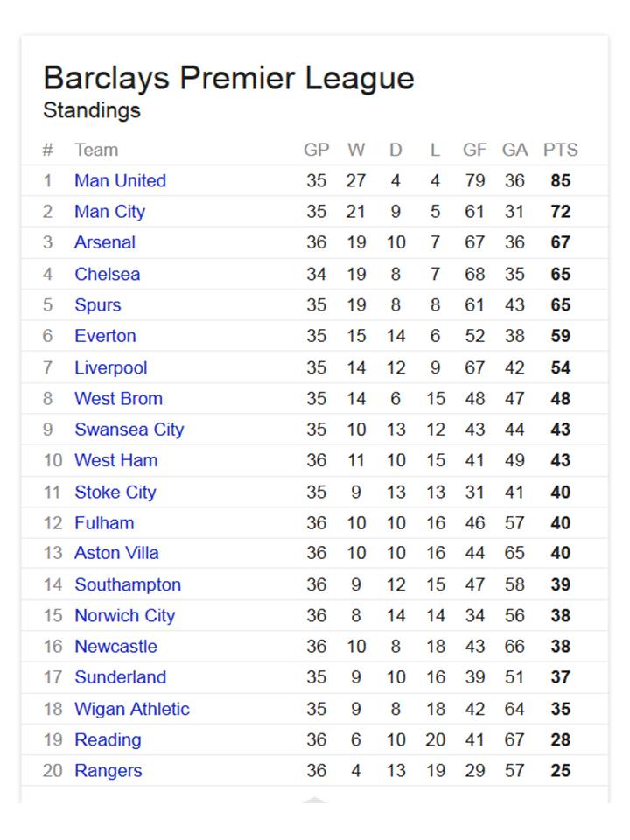This screenshot has width=630, height=840.
Task: Open the Aston Villa link
Action: point(116,553)
